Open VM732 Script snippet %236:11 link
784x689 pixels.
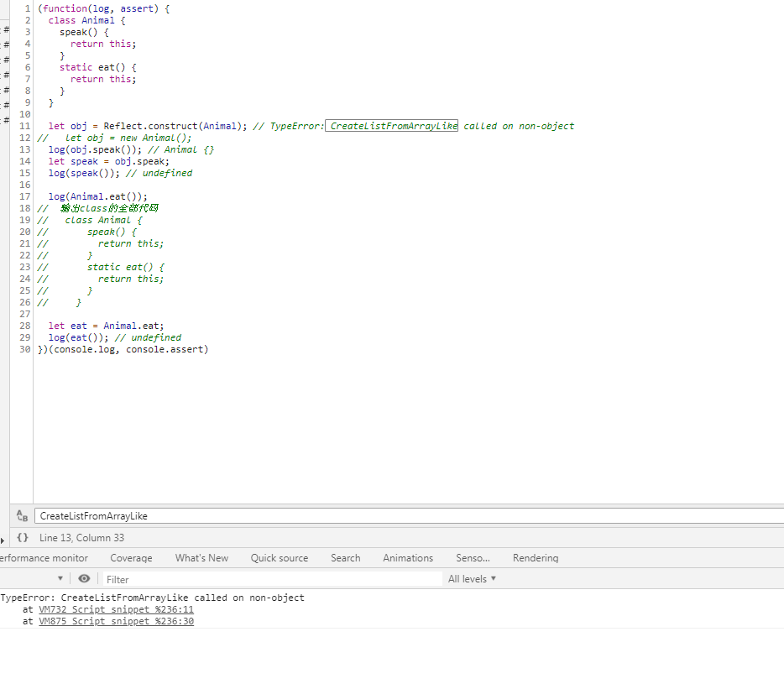[116, 609]
